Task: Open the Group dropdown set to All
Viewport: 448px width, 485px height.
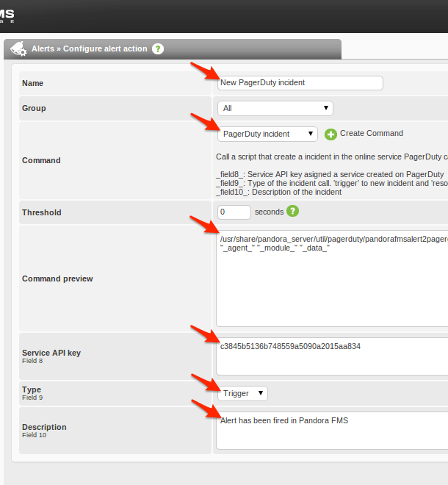Action: tap(275, 108)
